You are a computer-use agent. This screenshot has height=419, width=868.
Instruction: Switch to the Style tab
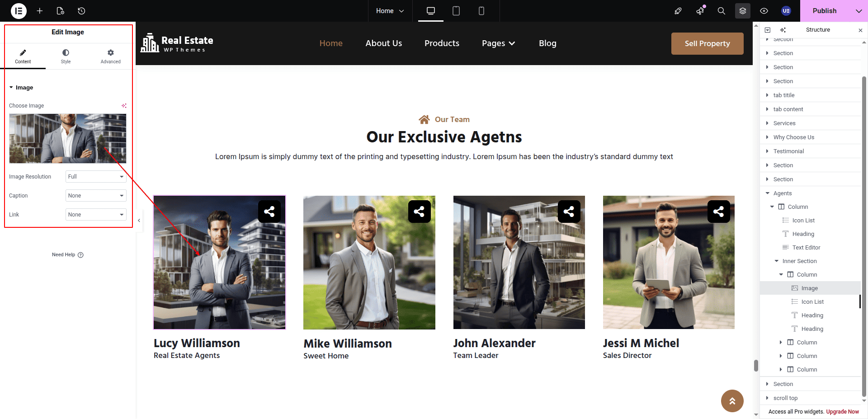coord(66,56)
